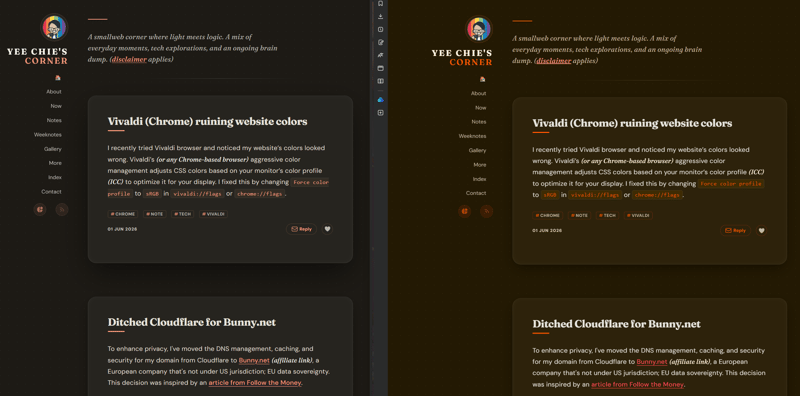Open 'Ditched Cloudflare for Bunny.net' title, right page

(616, 325)
